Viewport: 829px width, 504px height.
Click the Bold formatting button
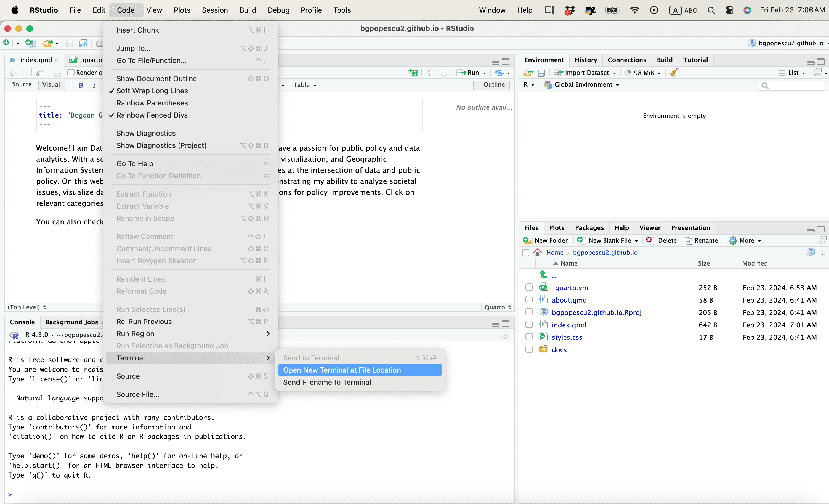(81, 85)
